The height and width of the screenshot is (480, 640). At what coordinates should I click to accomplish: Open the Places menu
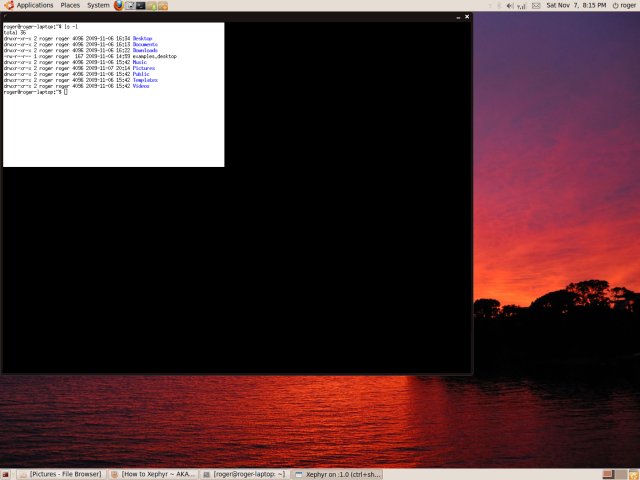pyautogui.click(x=70, y=5)
